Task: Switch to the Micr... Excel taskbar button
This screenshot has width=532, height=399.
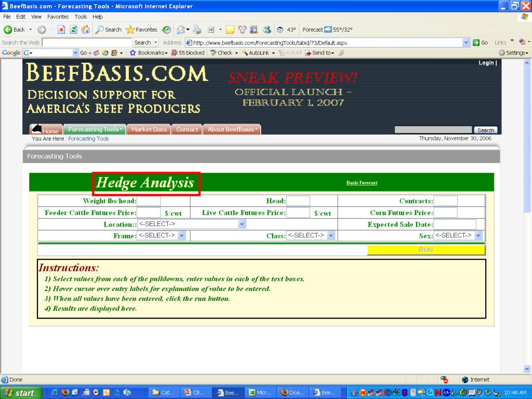Action: [x=260, y=393]
